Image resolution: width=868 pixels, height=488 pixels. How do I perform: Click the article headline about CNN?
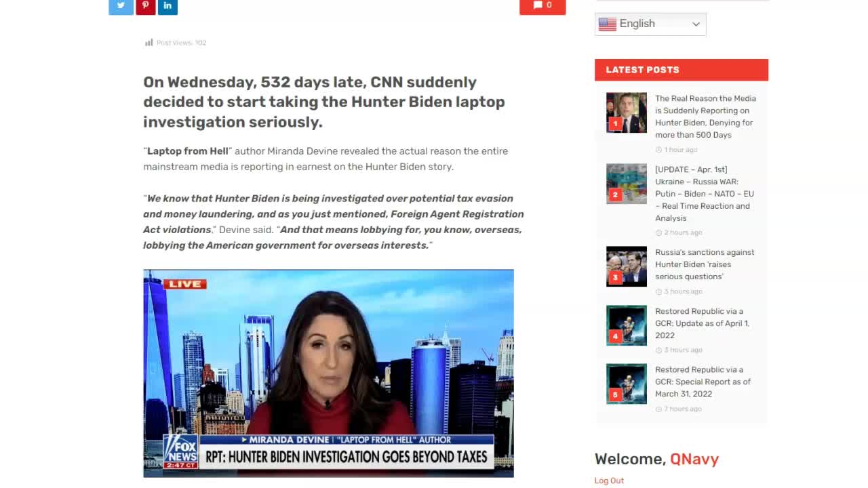(324, 102)
